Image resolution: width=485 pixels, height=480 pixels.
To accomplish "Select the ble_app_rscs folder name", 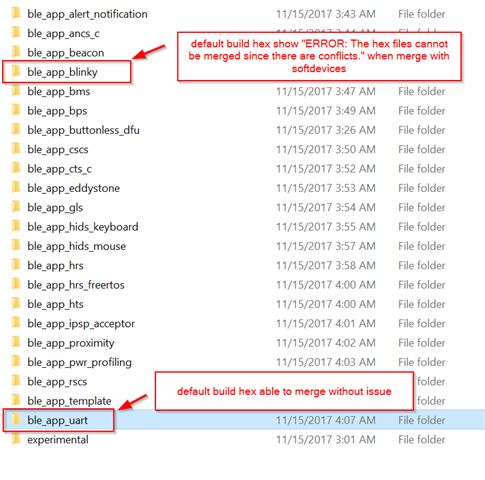I will pyautogui.click(x=57, y=381).
